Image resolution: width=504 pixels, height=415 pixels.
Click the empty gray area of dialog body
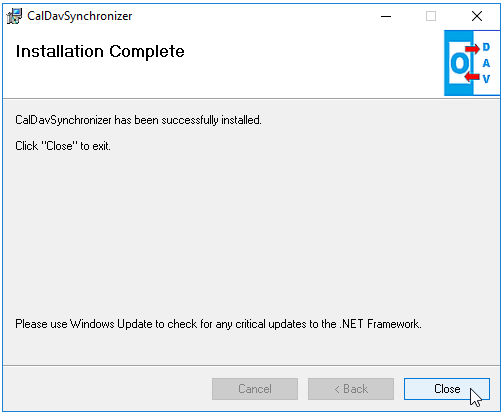(x=252, y=233)
